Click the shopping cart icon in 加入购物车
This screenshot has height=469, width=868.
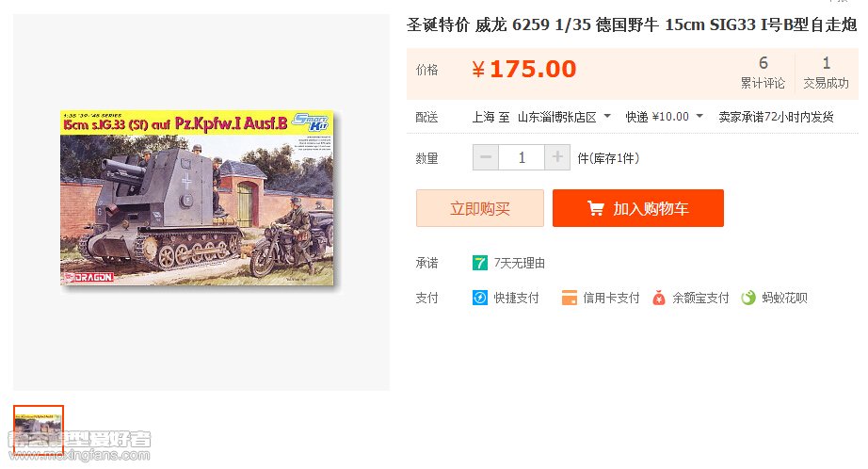(596, 208)
